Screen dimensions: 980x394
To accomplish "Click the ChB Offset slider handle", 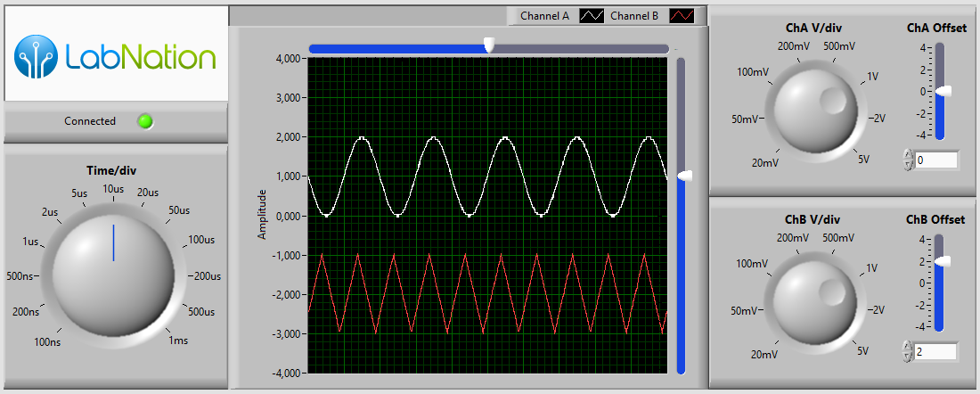I will (x=942, y=261).
